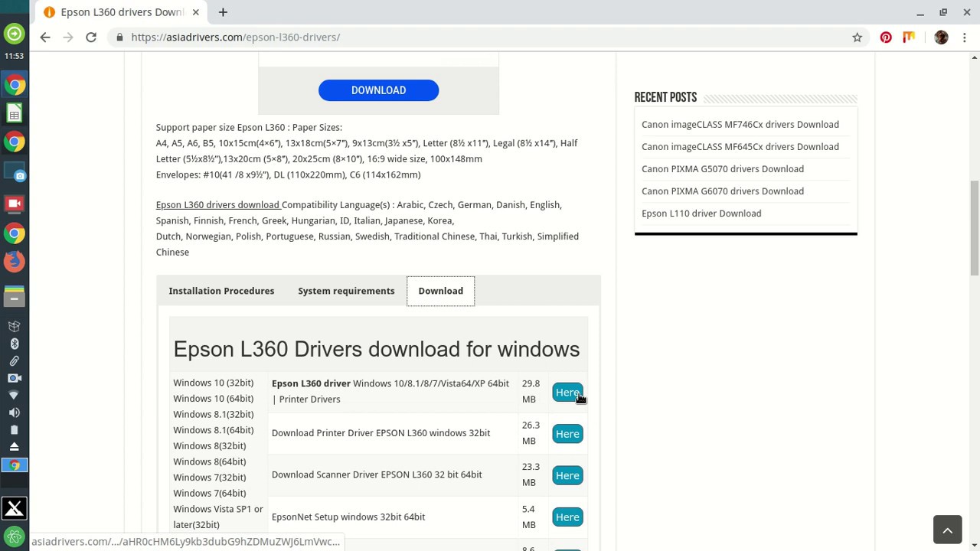Click the Recent Posts heading
Screen dimensions: 980x551
665,97
